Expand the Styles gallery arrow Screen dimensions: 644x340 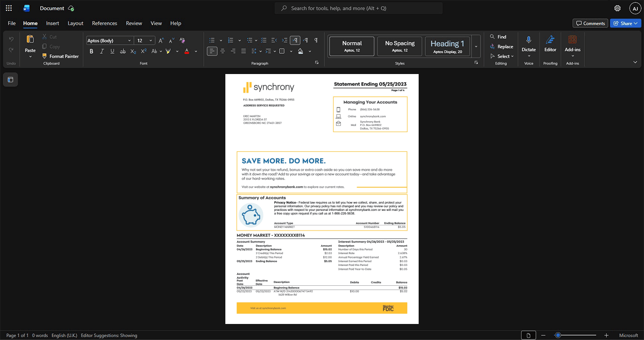476,47
